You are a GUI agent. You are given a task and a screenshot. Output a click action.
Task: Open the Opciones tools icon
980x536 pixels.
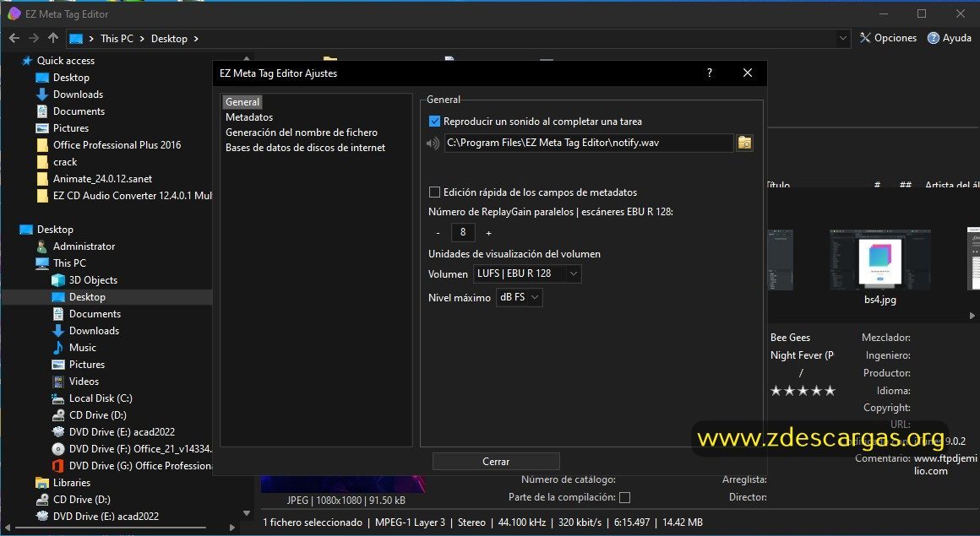tap(865, 38)
